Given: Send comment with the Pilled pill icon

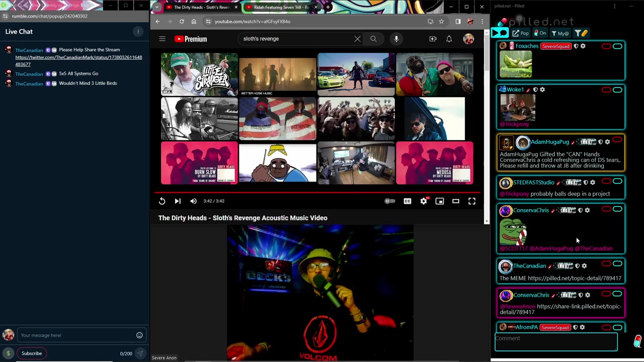Looking at the screenshot, I should click(x=637, y=341).
